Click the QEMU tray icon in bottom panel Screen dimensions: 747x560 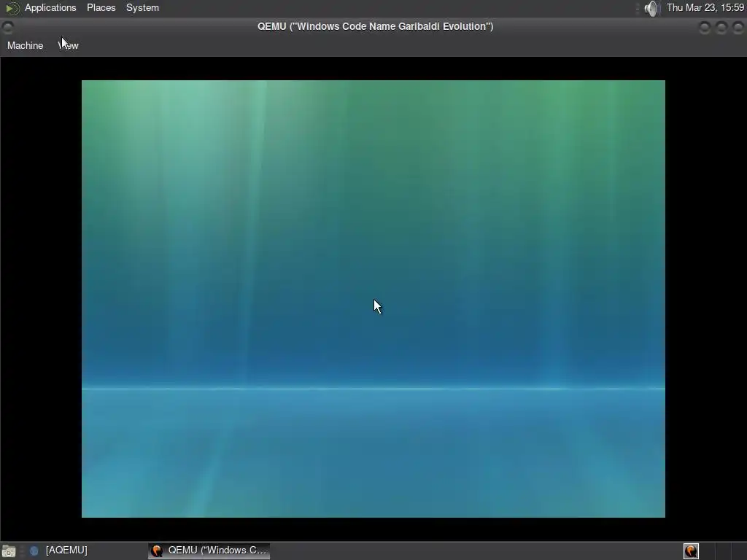(x=691, y=551)
